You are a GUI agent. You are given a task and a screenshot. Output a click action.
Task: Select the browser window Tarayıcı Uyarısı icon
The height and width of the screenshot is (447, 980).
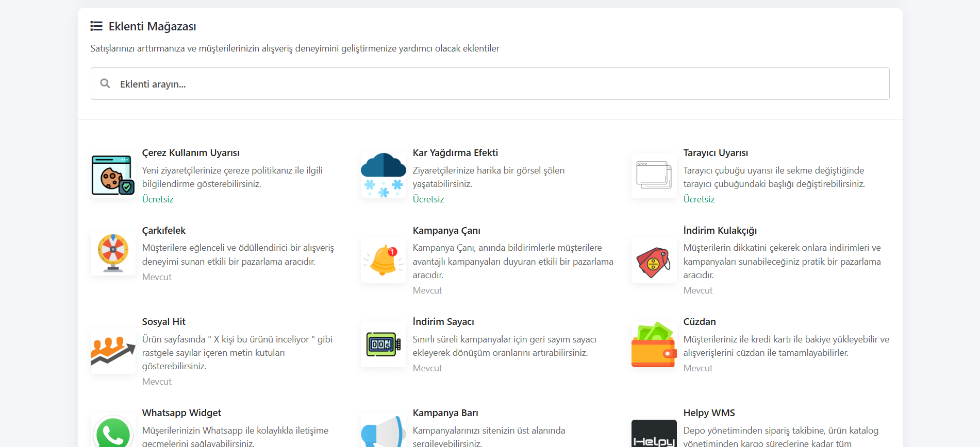coord(654,175)
